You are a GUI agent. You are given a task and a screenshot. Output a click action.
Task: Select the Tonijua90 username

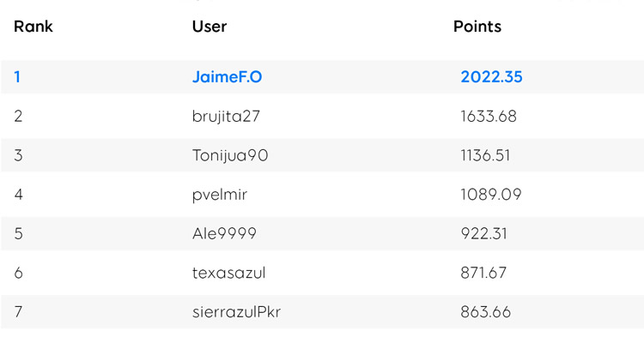(230, 155)
